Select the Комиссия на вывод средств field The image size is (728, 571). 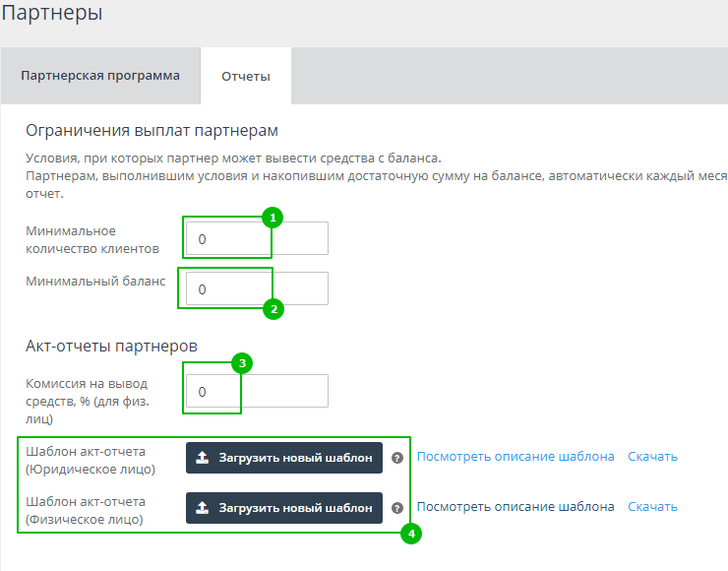256,391
